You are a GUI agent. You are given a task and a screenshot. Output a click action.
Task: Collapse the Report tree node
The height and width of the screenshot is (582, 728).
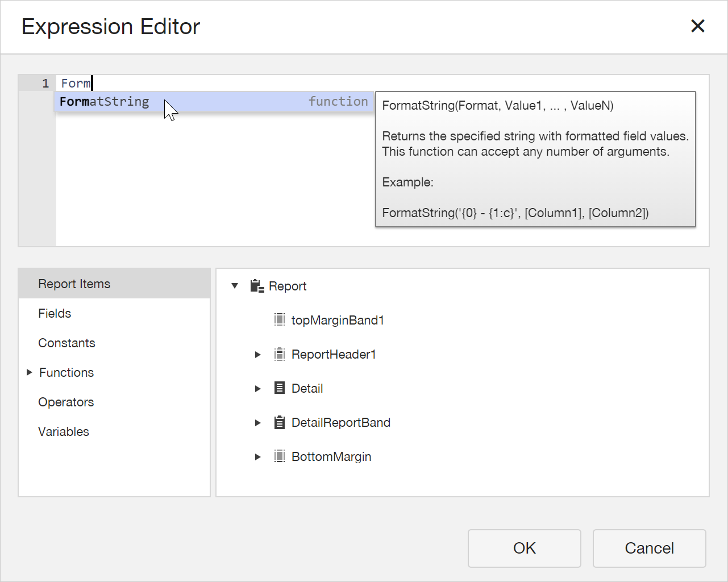click(x=235, y=286)
